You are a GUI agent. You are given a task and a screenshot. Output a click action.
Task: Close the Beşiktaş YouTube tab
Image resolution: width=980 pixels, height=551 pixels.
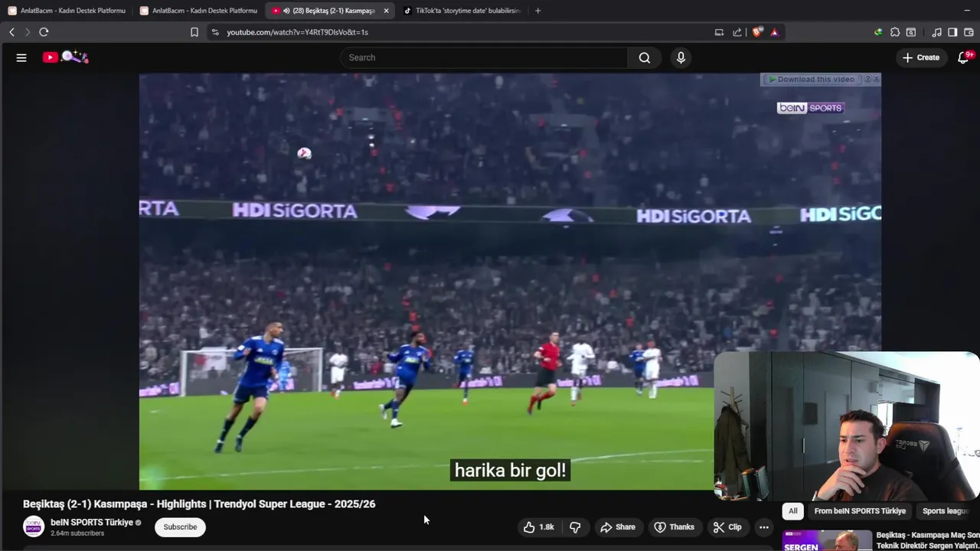386,11
